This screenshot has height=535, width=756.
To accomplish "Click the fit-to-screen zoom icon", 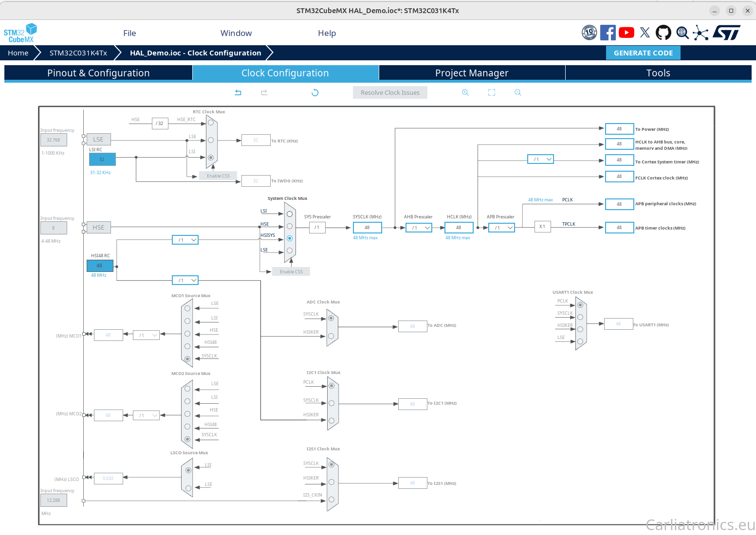I will click(x=492, y=92).
